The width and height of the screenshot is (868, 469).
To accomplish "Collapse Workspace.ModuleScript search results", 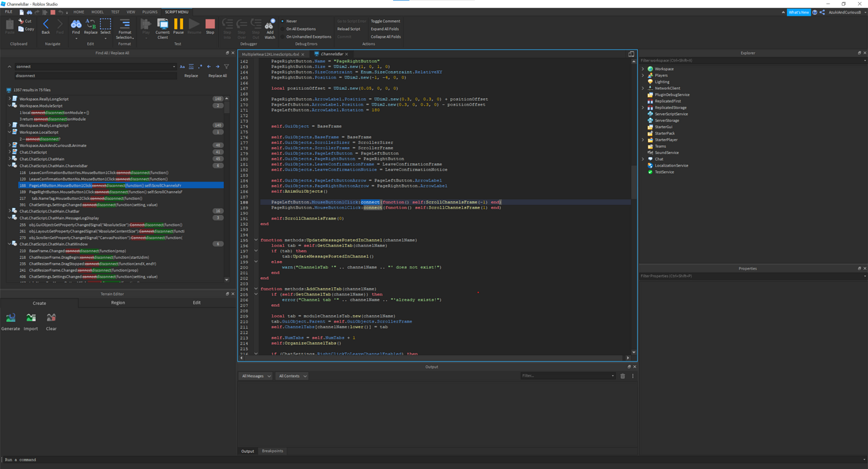I will pyautogui.click(x=9, y=106).
